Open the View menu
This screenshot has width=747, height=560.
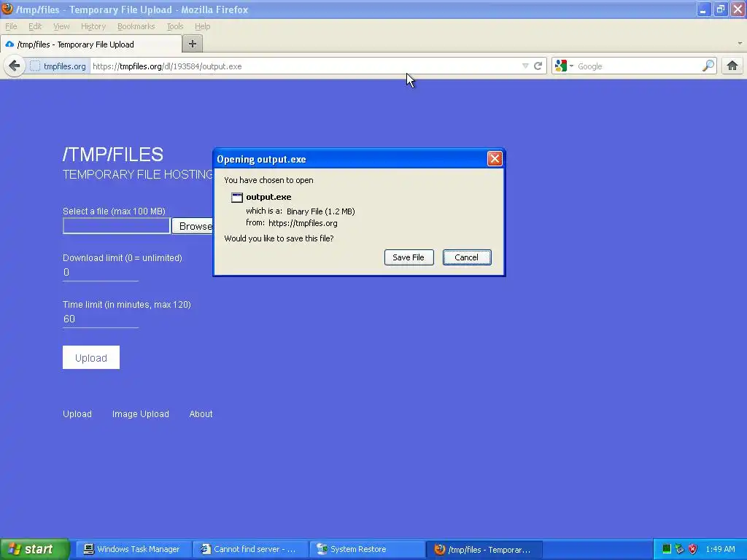coord(61,26)
